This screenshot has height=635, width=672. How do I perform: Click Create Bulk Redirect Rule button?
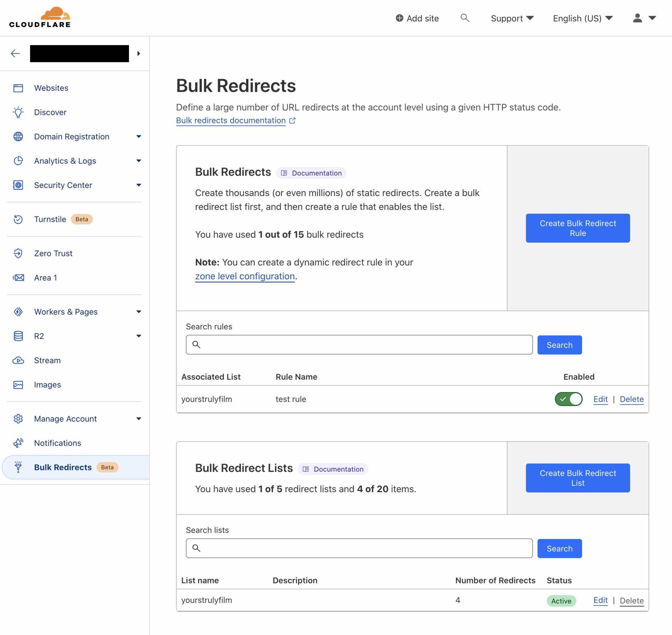point(577,228)
